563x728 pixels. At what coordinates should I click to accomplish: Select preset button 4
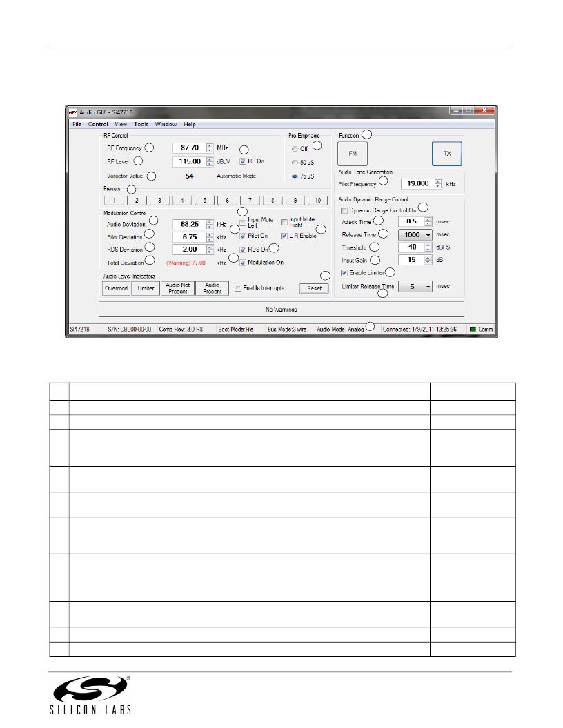click(182, 201)
